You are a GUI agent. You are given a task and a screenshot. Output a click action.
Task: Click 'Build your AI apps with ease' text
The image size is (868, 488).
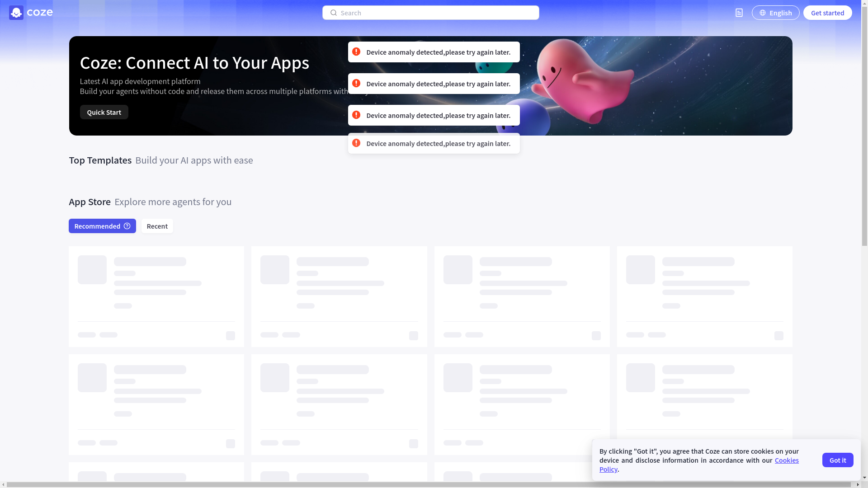click(x=194, y=160)
